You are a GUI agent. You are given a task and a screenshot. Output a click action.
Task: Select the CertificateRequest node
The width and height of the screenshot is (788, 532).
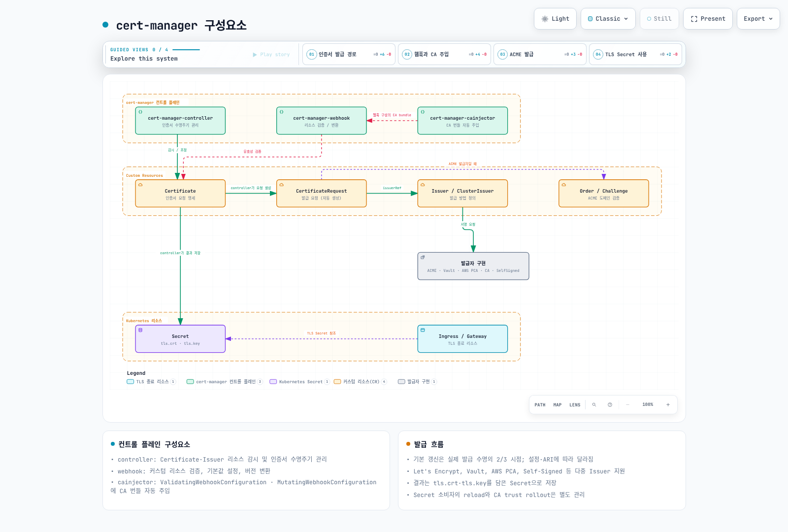pyautogui.click(x=322, y=194)
